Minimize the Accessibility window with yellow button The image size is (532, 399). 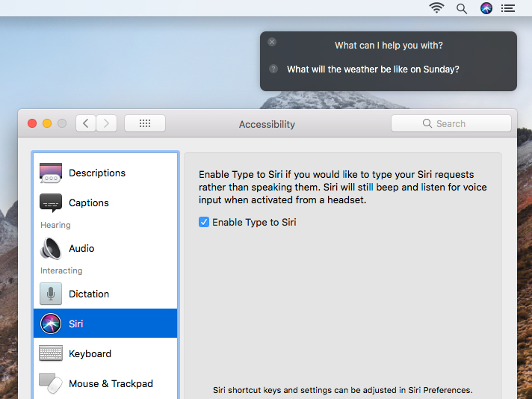(47, 123)
